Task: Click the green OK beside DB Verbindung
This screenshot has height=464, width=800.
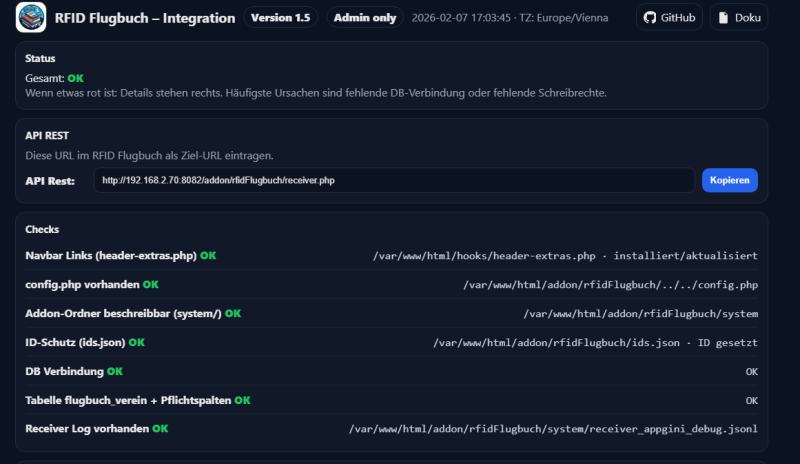Action: tap(115, 372)
